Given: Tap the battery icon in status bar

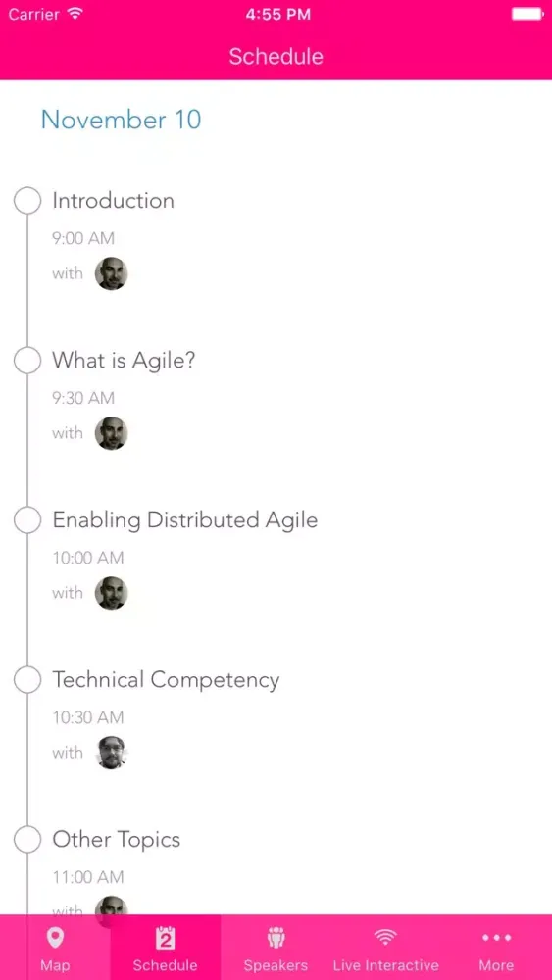Looking at the screenshot, I should coord(527,14).
